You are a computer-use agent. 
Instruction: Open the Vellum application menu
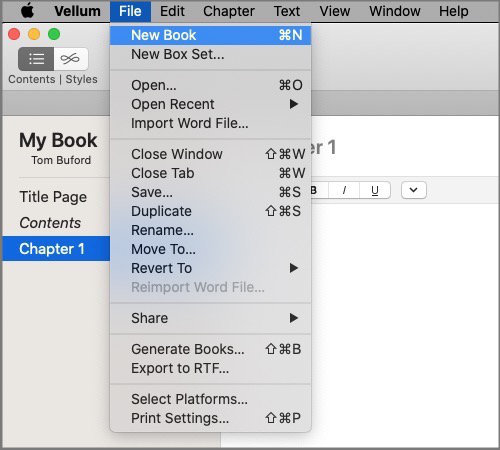tap(77, 11)
